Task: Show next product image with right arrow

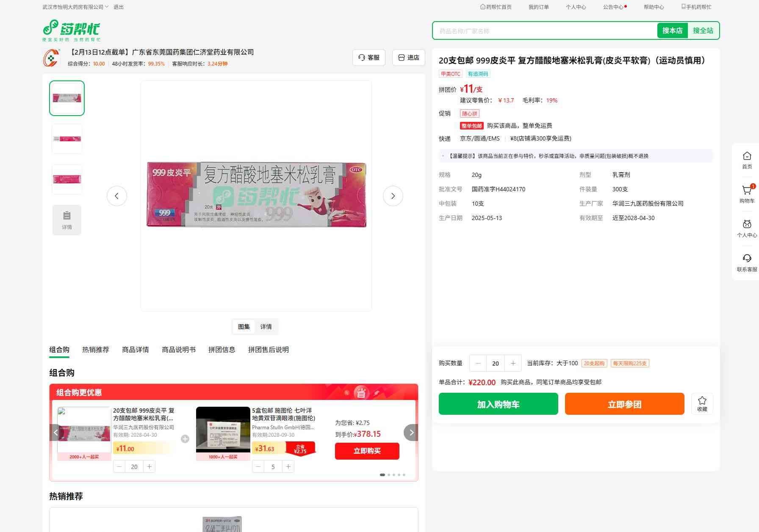Action: pos(393,196)
